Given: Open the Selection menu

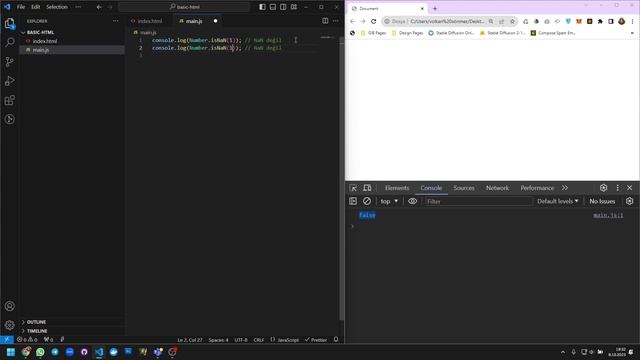Looking at the screenshot, I should click(x=57, y=7).
